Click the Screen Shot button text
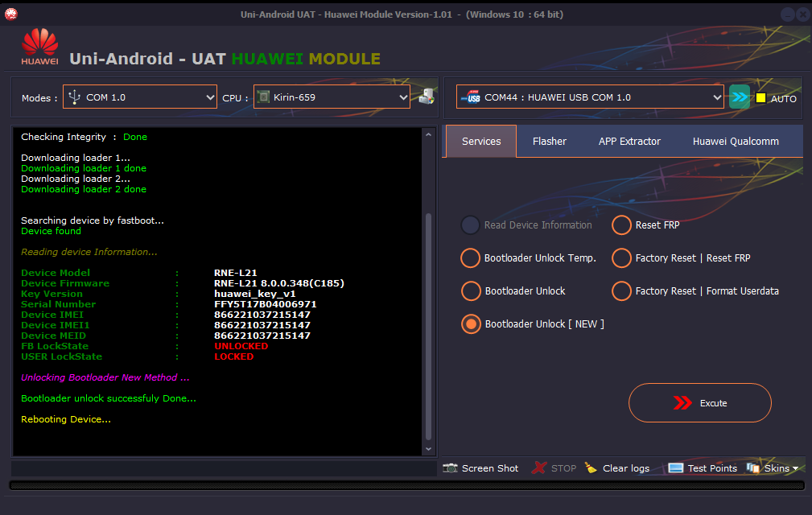 click(490, 468)
